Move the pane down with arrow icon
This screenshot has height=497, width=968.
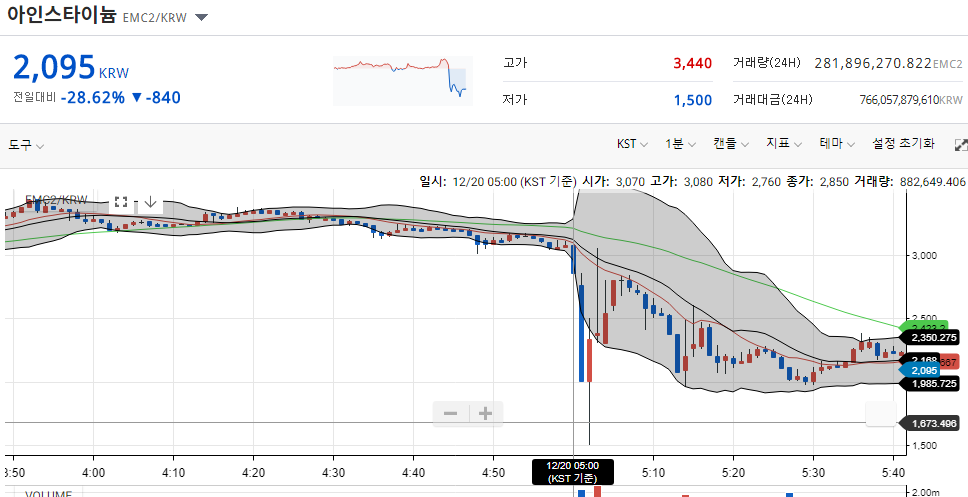point(150,202)
